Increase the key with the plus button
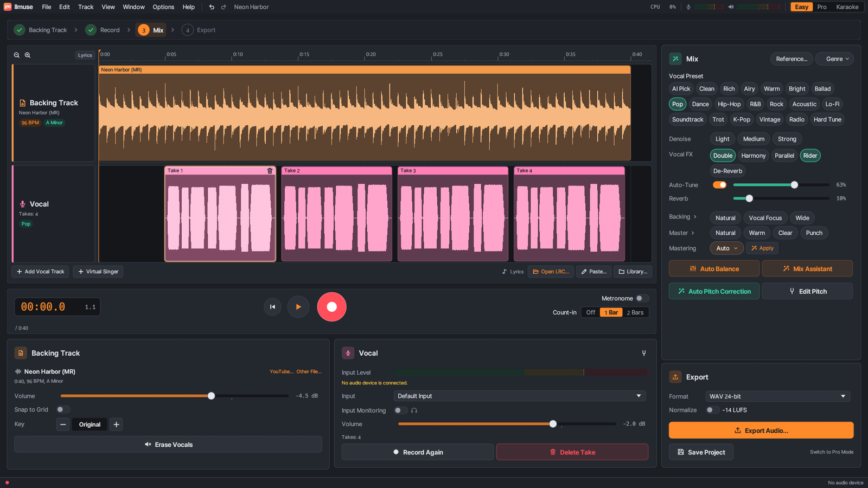Viewport: 868px width, 488px height. point(116,425)
